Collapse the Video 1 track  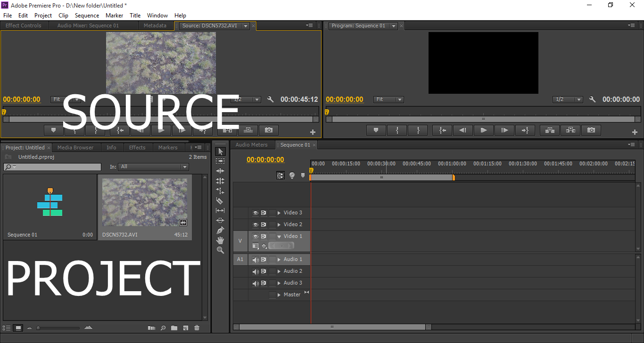pos(279,237)
